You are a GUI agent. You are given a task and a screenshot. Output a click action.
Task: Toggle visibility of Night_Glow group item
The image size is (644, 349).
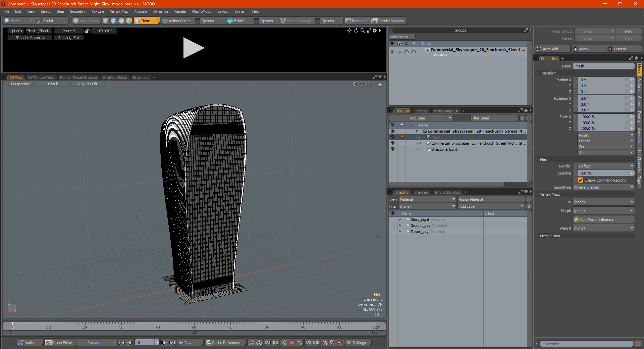click(392, 143)
